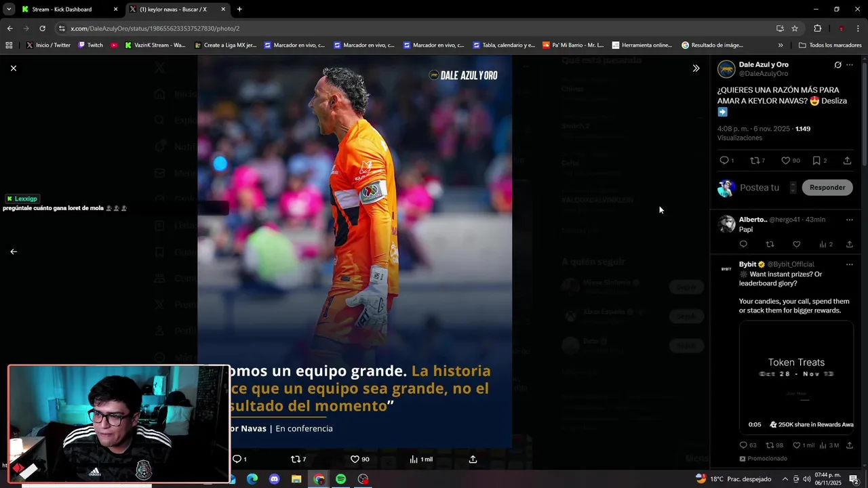
Task: Open the notification center icon
Action: point(854,479)
